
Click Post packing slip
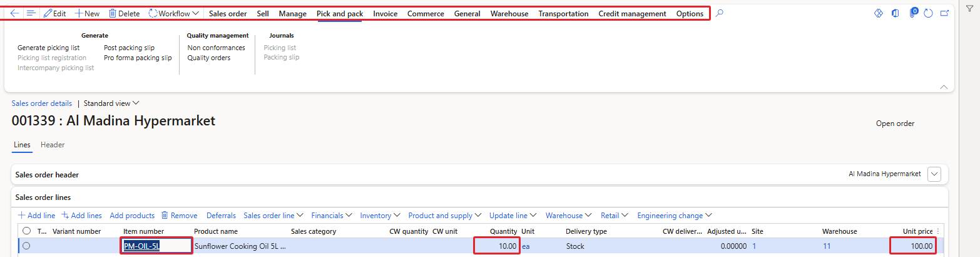pos(129,48)
